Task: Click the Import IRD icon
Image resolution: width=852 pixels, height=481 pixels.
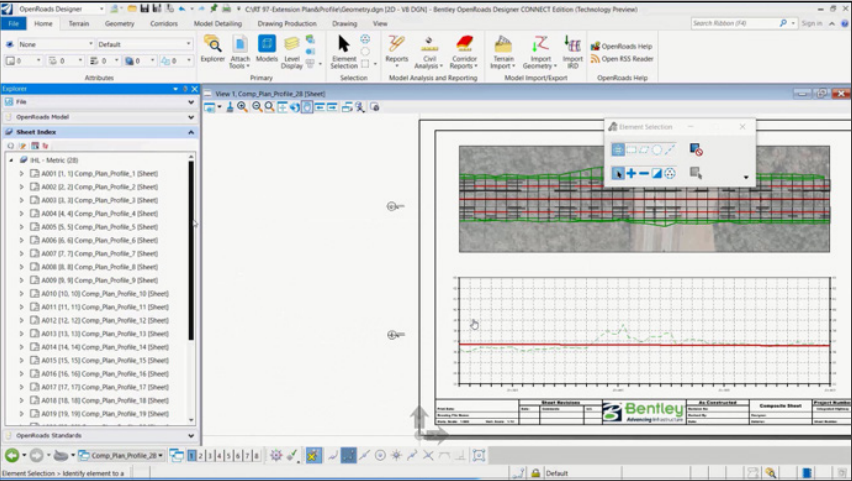Action: 572,52
